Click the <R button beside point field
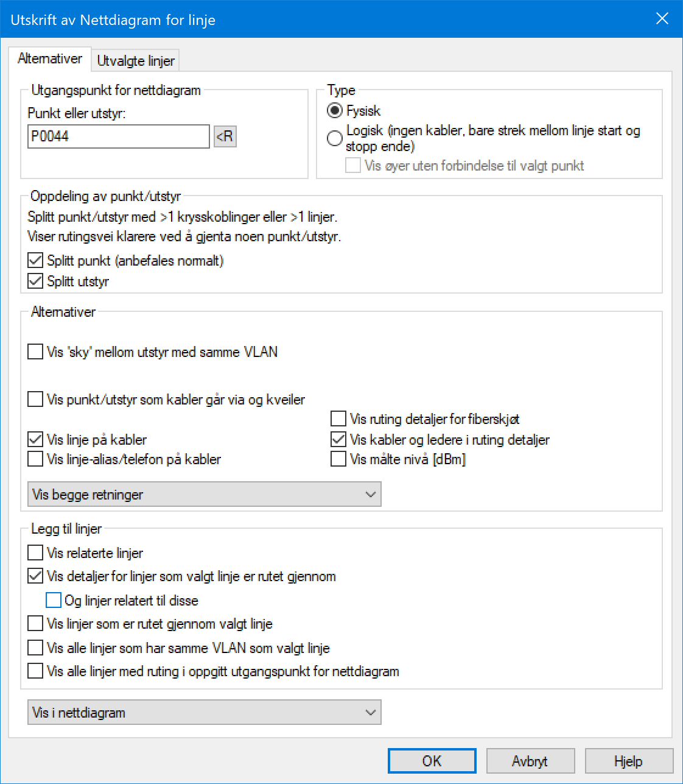683x784 pixels. [x=225, y=136]
